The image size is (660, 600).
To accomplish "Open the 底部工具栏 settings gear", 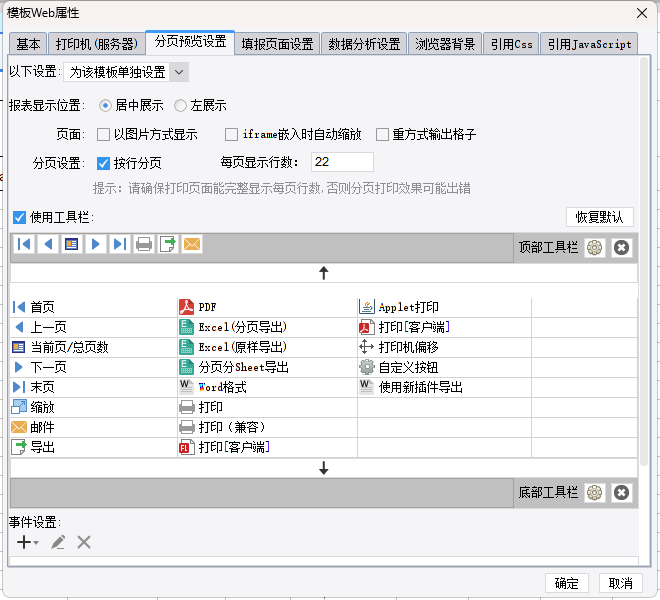I will pyautogui.click(x=594, y=492).
